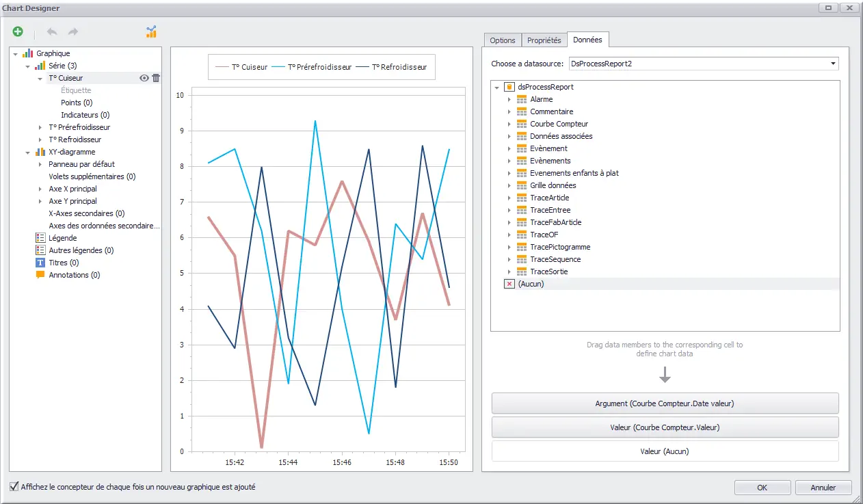Viewport: 863px width, 504px height.
Task: Collapse the Graphique root node
Action: 16,53
